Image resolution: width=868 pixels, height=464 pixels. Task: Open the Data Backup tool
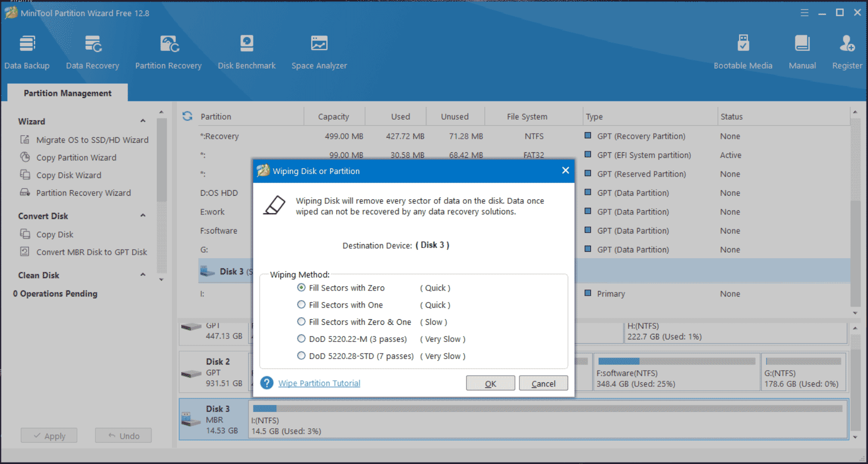tap(27, 52)
